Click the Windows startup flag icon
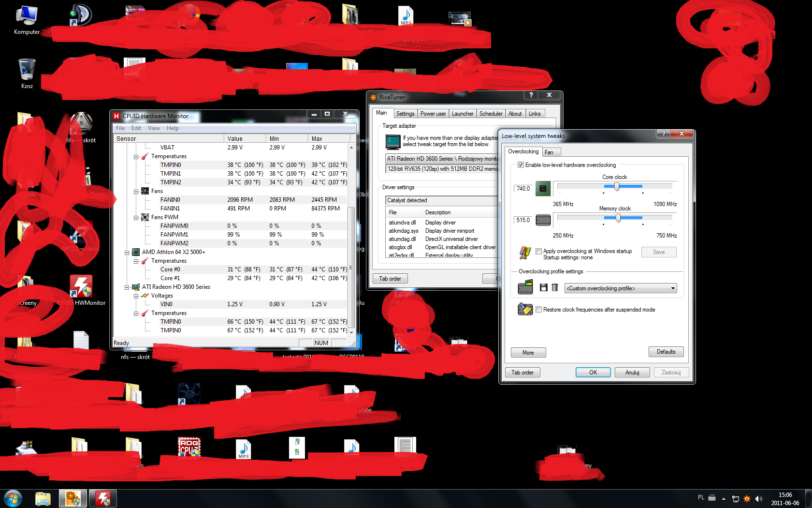Viewport: 812px width, 508px height. tap(525, 253)
